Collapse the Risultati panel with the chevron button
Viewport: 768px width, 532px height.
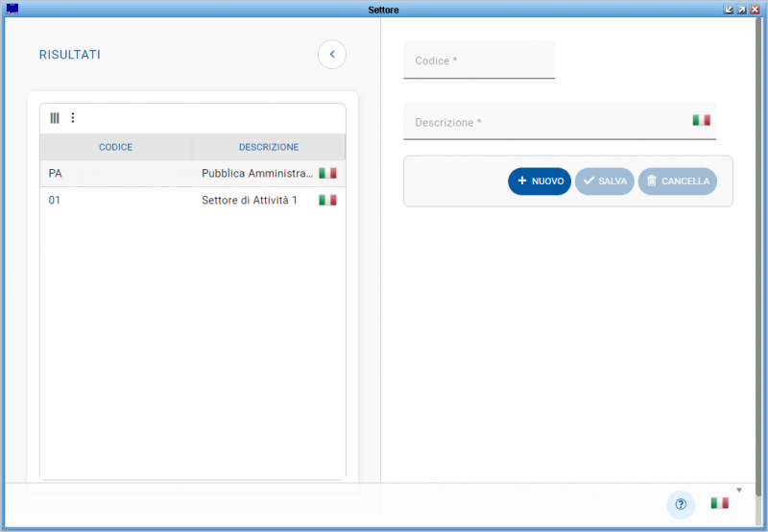point(332,55)
